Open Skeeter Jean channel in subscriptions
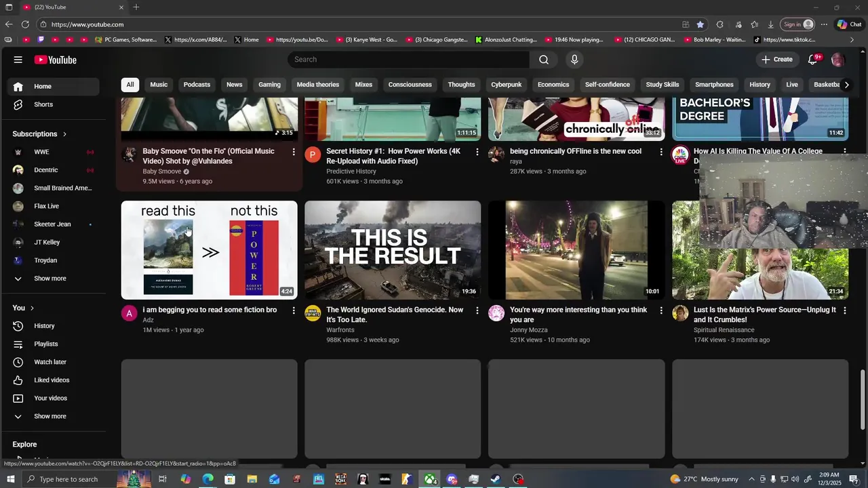The width and height of the screenshot is (868, 488). [x=53, y=224]
